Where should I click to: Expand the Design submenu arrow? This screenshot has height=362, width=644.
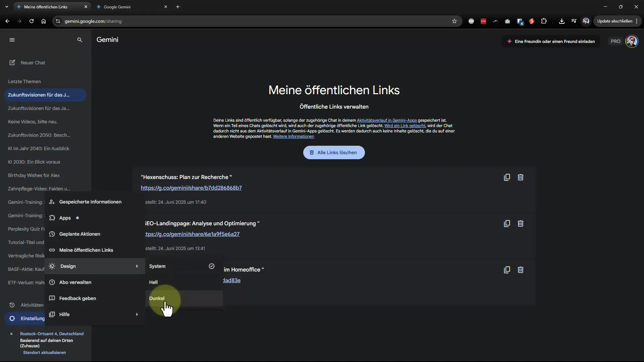(x=137, y=266)
